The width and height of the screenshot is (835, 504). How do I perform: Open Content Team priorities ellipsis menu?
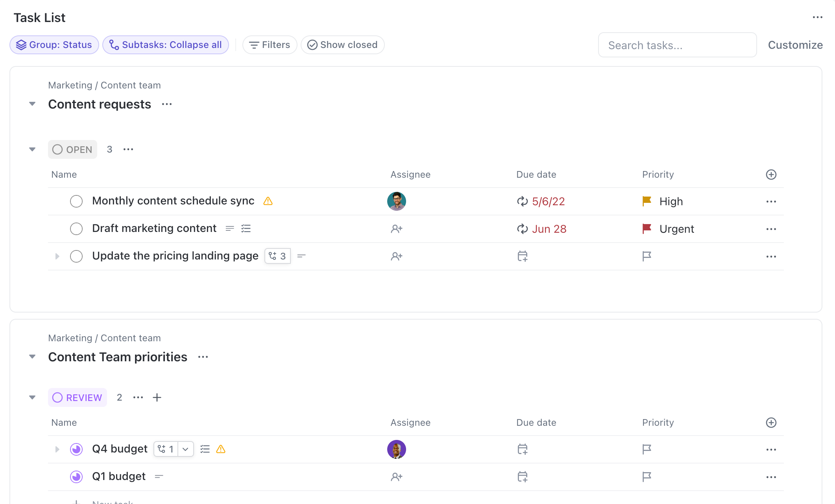(203, 357)
